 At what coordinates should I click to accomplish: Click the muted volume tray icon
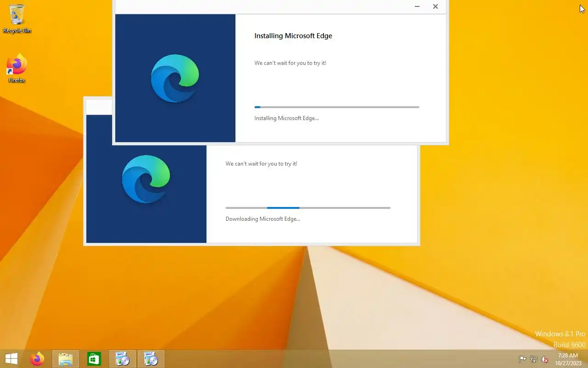(x=545, y=359)
